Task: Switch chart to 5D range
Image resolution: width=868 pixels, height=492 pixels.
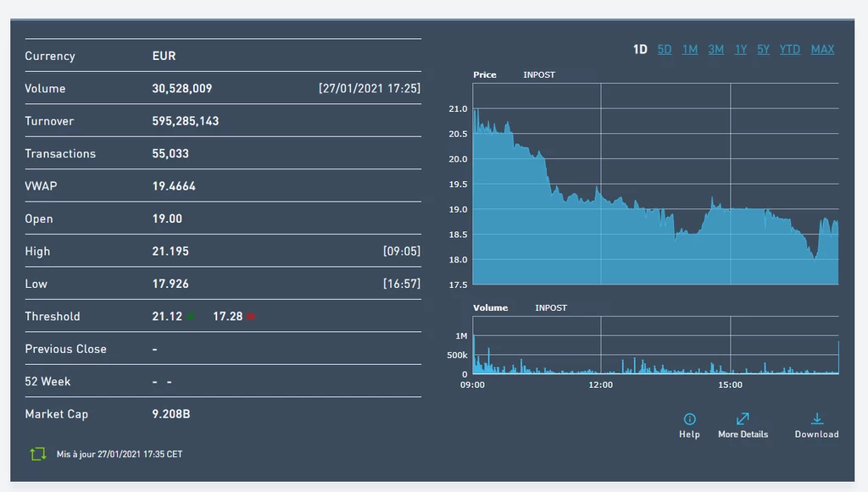Action: [x=665, y=49]
